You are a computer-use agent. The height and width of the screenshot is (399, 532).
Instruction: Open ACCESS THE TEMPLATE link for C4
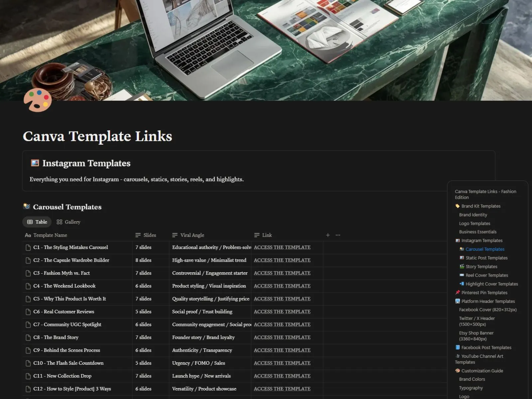[282, 286]
